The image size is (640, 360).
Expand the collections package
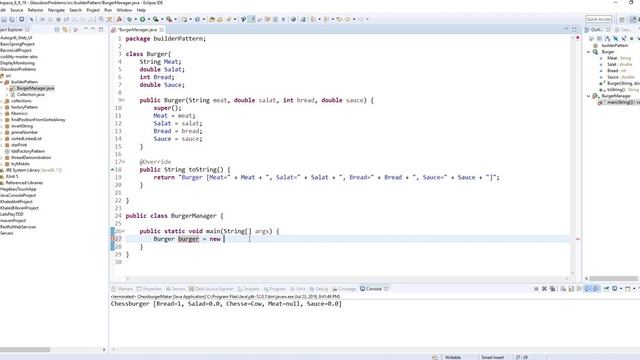2,101
